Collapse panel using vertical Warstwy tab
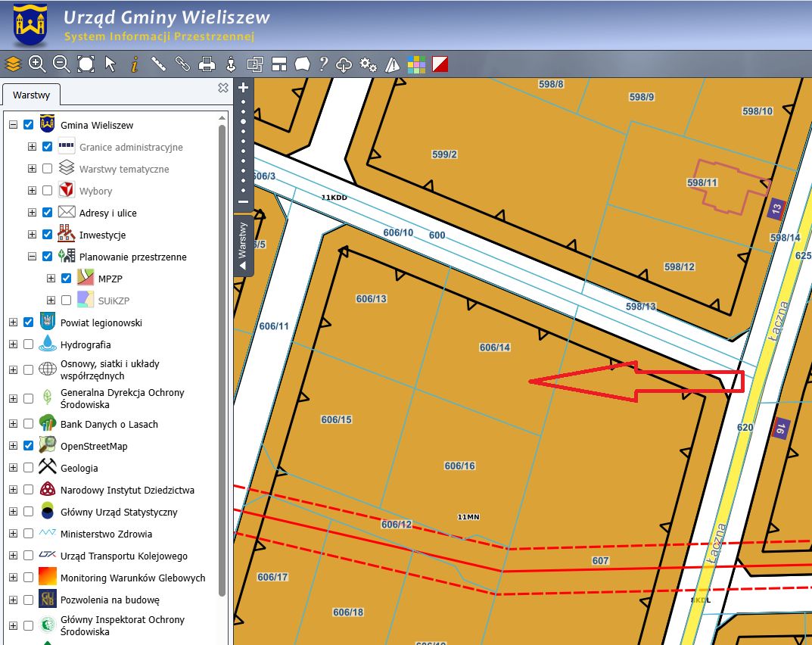This screenshot has height=645, width=812. coord(243,245)
